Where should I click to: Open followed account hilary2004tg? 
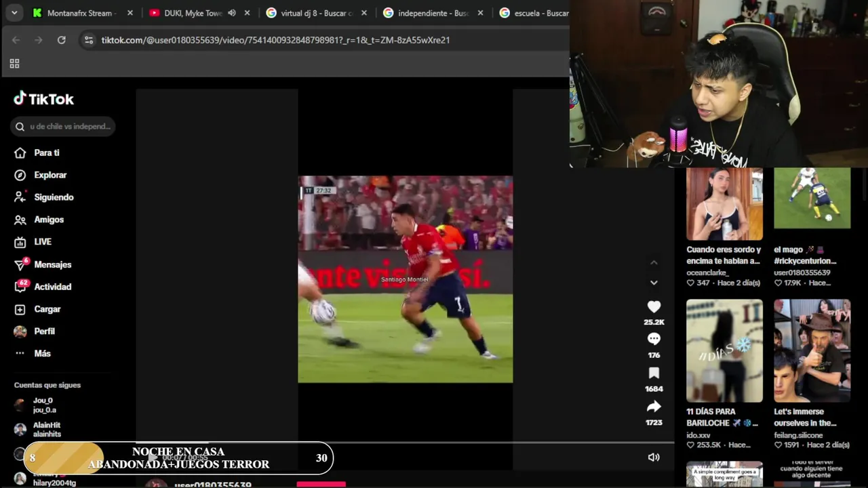point(45,479)
